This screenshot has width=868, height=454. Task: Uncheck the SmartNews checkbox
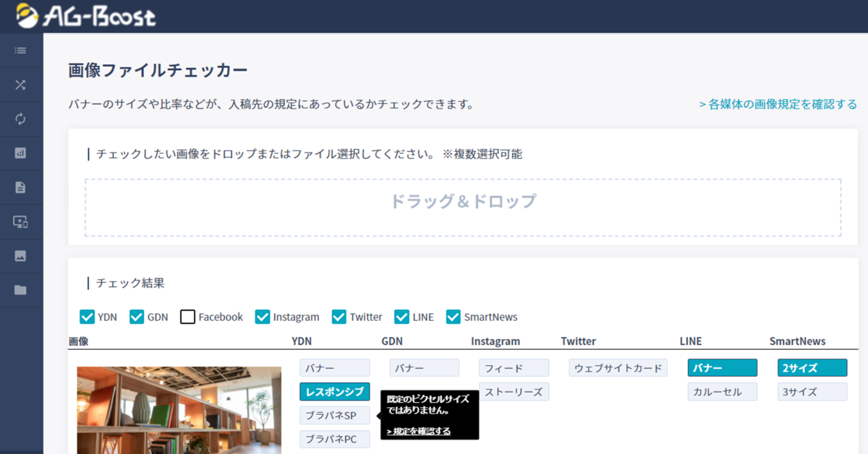click(454, 317)
